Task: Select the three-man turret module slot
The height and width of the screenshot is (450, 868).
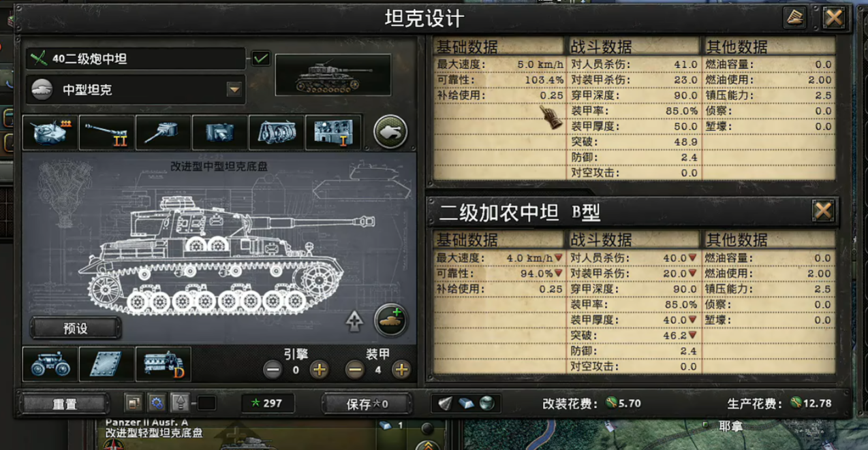Action: [50, 132]
